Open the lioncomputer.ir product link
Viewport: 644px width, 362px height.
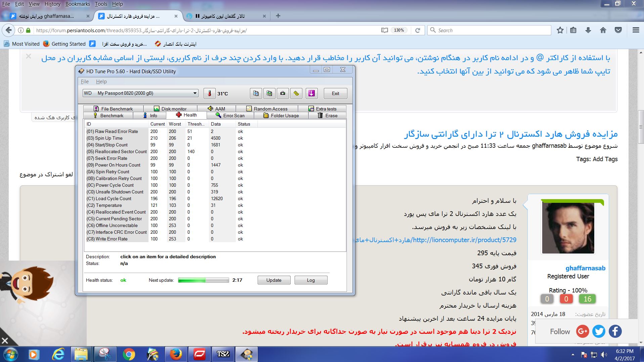point(436,240)
